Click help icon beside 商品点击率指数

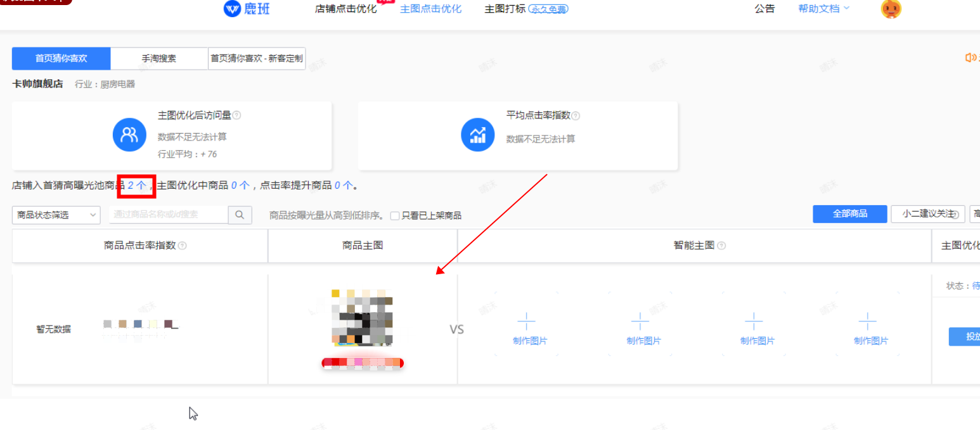183,246
